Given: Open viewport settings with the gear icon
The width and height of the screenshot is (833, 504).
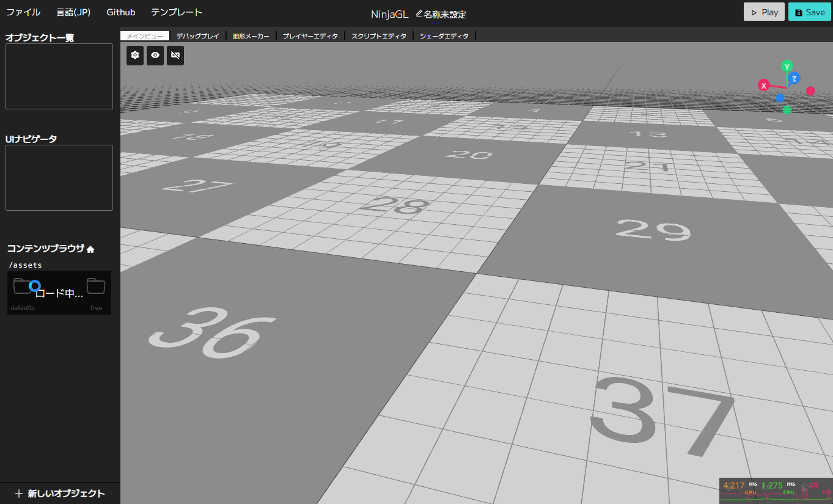Looking at the screenshot, I should tap(134, 55).
